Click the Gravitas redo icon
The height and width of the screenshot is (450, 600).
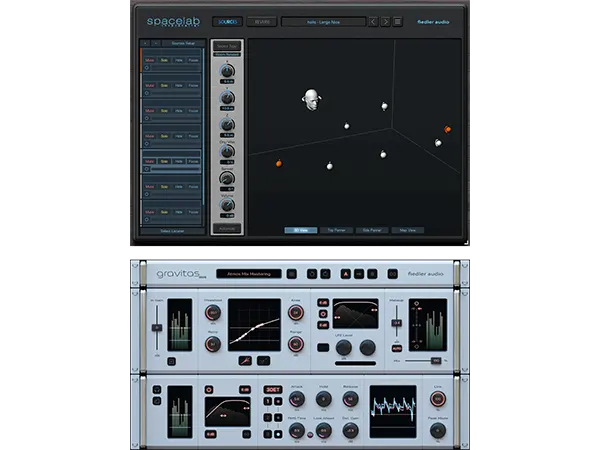pos(325,274)
